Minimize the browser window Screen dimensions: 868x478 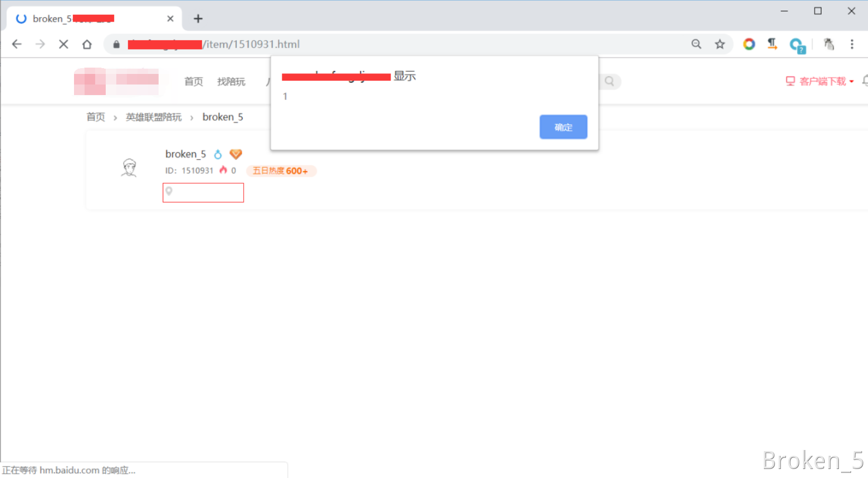[784, 11]
